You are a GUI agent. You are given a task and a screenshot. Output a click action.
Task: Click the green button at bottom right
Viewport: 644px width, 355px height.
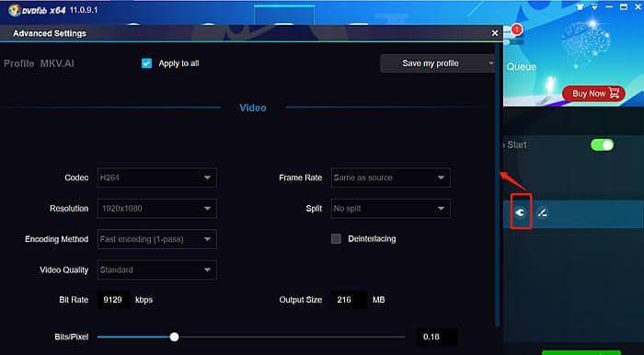[x=581, y=352]
